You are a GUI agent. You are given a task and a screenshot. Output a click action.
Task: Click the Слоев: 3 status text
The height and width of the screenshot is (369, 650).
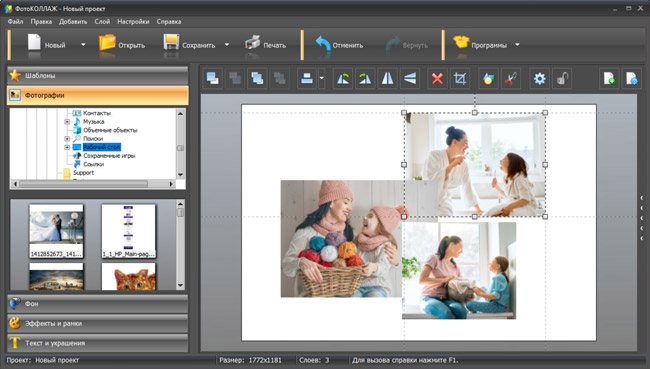tap(314, 360)
